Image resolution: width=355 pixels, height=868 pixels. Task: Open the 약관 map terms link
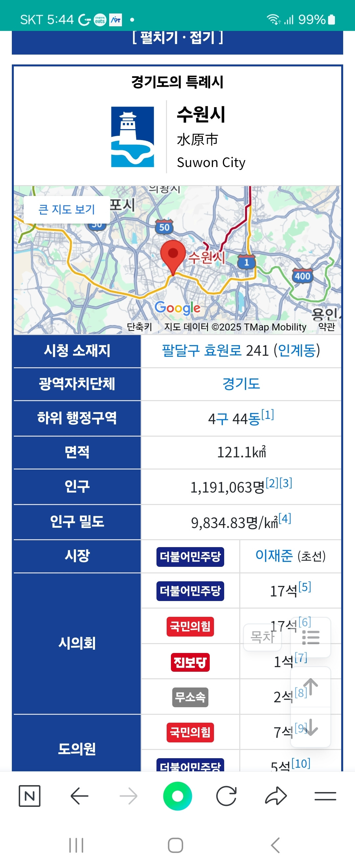[327, 327]
